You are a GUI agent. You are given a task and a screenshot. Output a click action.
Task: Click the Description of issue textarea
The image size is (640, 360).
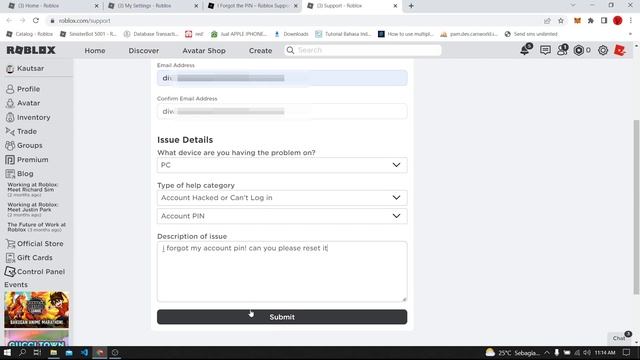coord(282,272)
